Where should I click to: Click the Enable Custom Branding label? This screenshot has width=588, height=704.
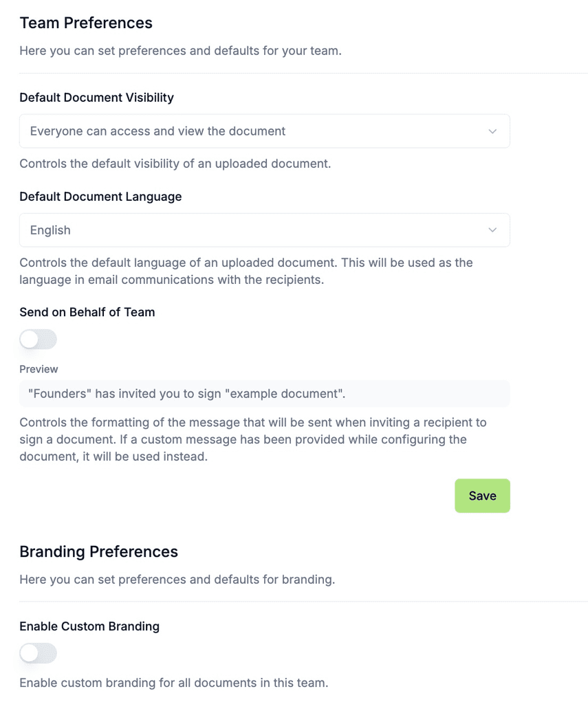click(89, 626)
